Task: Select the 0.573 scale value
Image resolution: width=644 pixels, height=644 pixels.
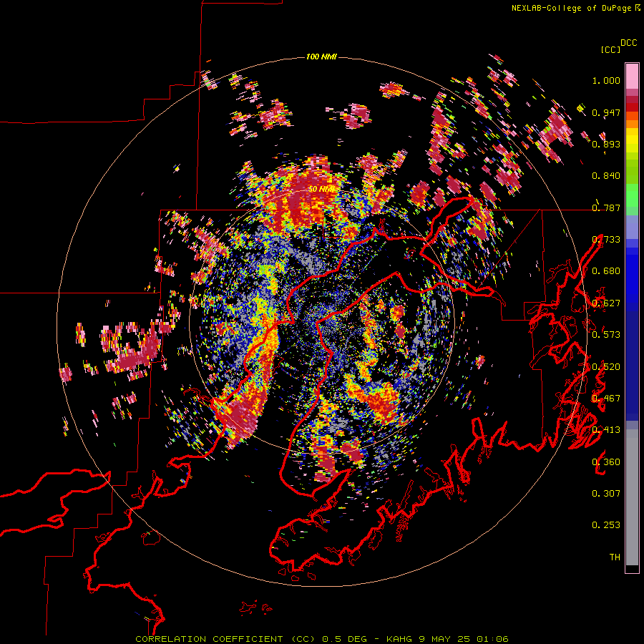Action: click(606, 335)
